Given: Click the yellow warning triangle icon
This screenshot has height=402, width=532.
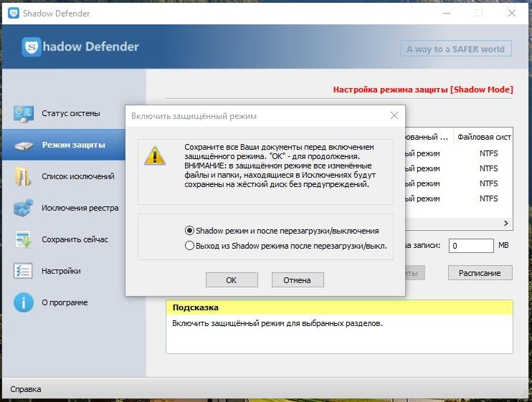Looking at the screenshot, I should coord(155,156).
